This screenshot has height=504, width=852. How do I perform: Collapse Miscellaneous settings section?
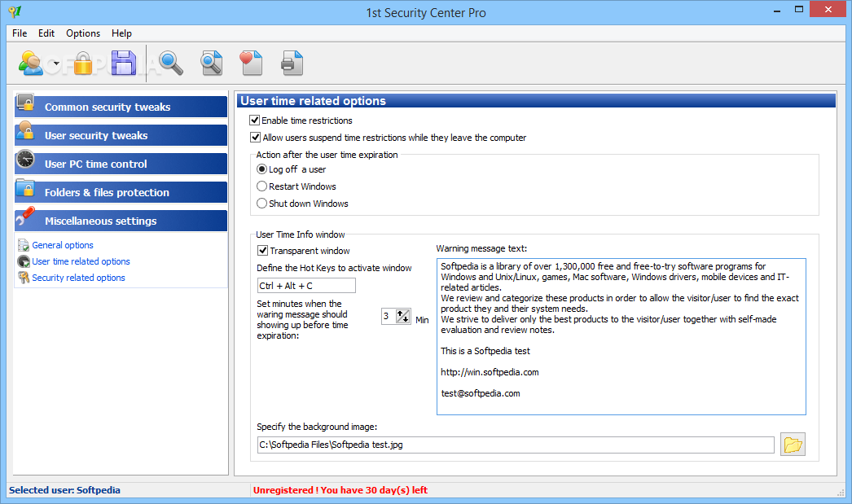click(121, 221)
